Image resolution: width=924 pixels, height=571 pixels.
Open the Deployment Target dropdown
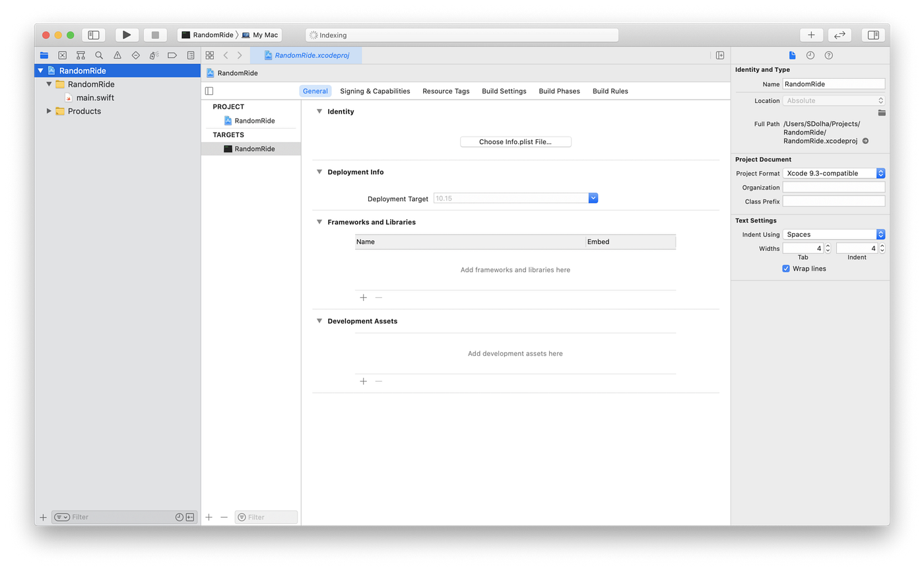(592, 197)
